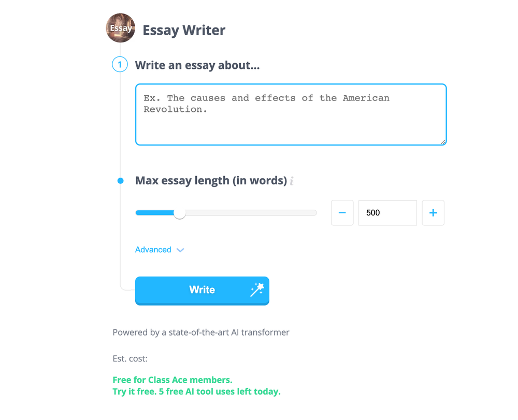
Task: Click the Essay Writer heading
Action: coord(184,30)
